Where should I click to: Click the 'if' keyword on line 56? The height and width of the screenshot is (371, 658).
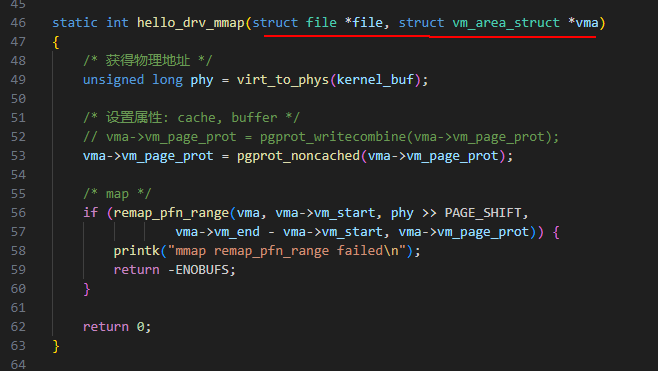click(91, 213)
